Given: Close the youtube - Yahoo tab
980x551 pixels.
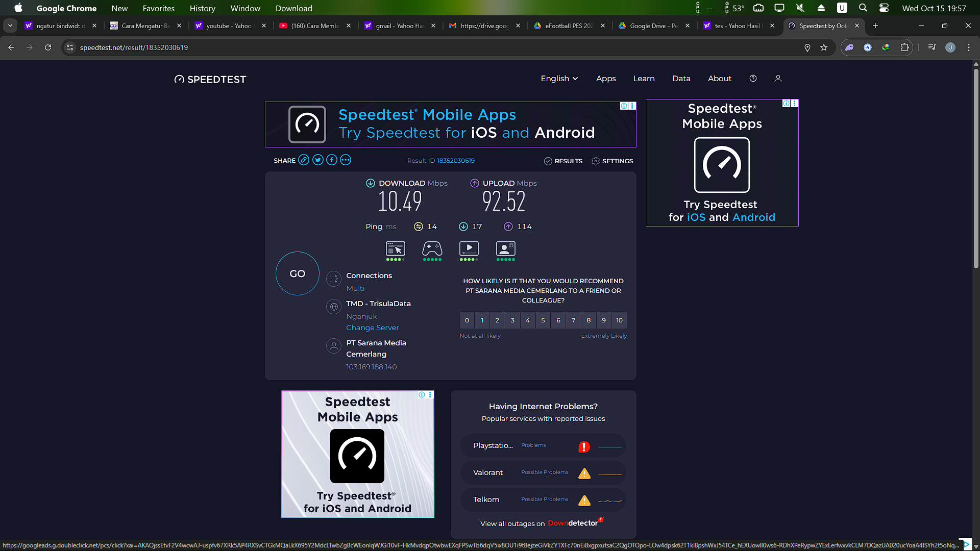Looking at the screenshot, I should pos(264,26).
